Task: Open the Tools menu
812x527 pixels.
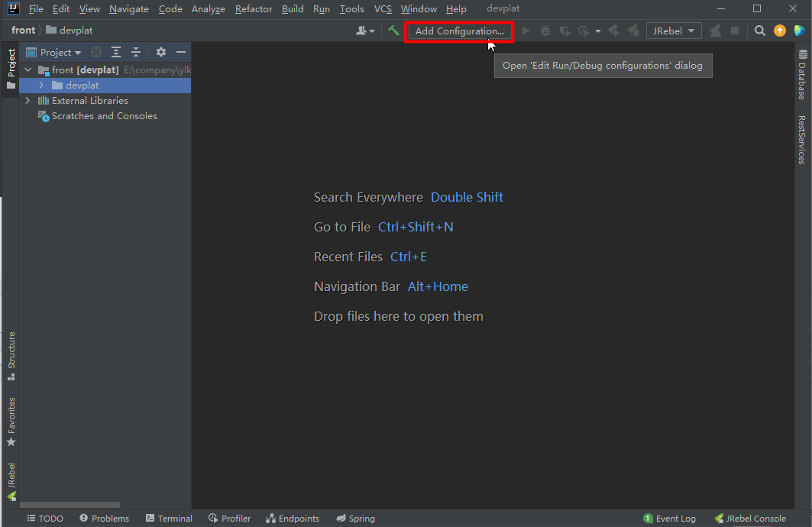Action: [x=351, y=9]
